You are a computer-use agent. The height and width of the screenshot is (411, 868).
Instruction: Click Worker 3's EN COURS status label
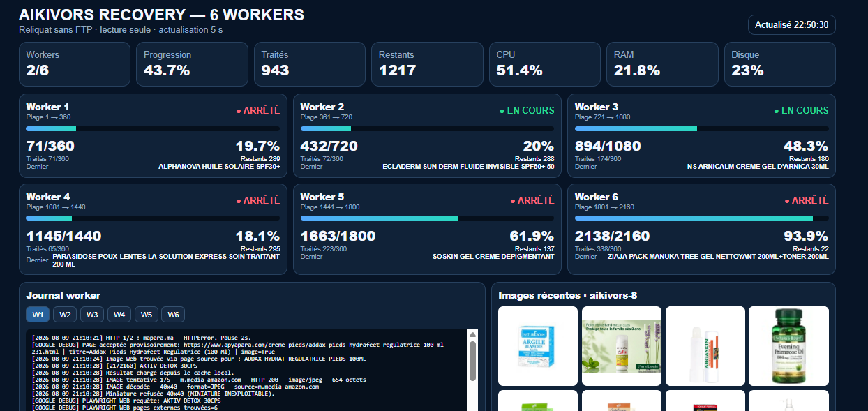point(801,110)
